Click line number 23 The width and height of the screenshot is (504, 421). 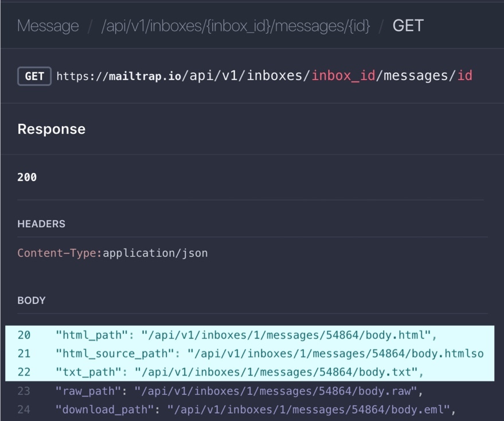click(24, 391)
